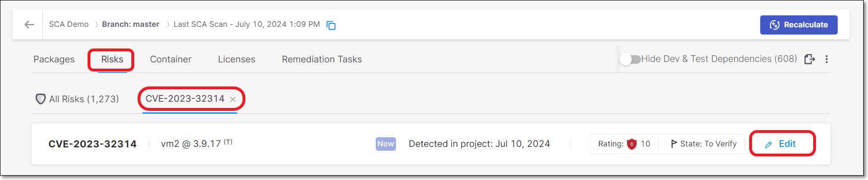
Task: Go to the Licenses tab
Action: (x=237, y=60)
